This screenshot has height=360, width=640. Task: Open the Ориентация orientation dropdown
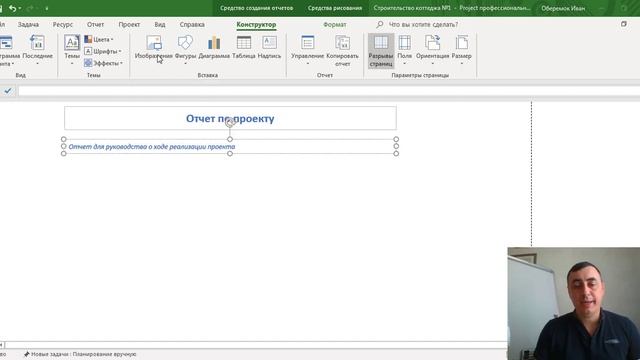(x=432, y=50)
